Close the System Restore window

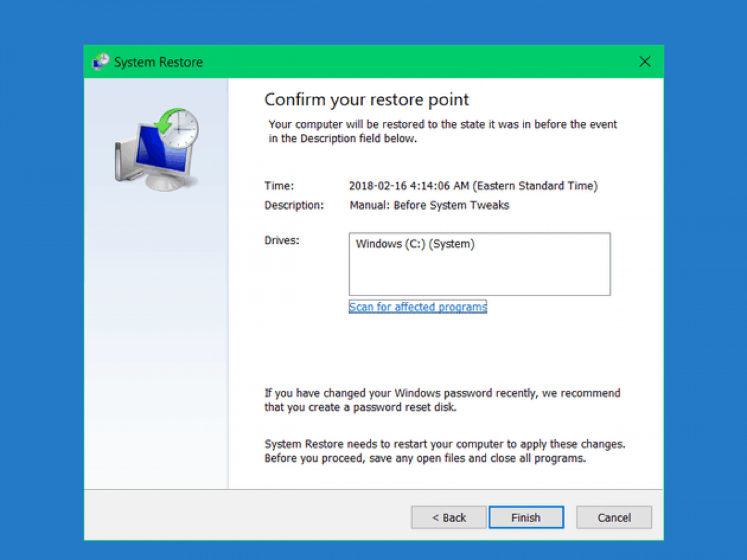(x=645, y=62)
